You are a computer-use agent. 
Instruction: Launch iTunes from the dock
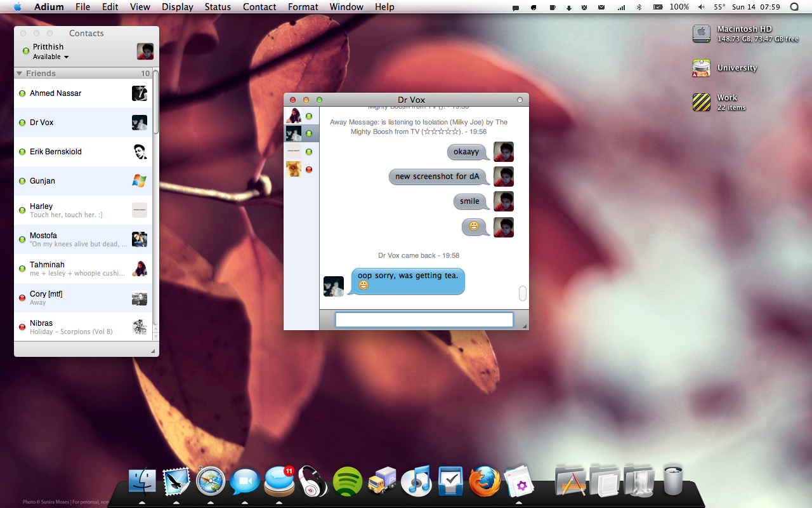click(x=416, y=481)
